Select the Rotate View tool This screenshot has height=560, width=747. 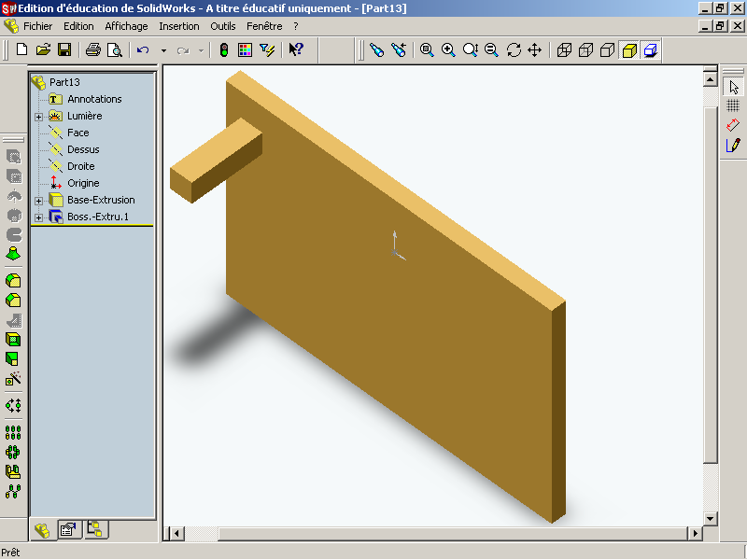(514, 49)
